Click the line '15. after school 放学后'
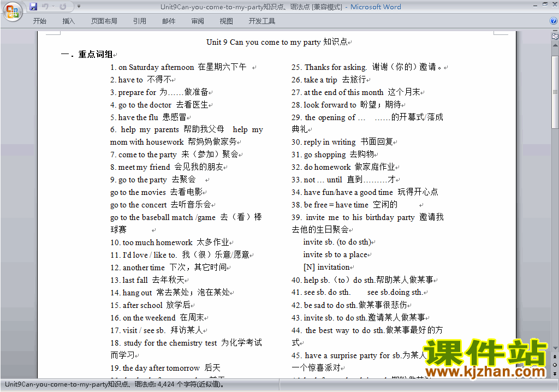This screenshot has width=559, height=392. click(151, 305)
